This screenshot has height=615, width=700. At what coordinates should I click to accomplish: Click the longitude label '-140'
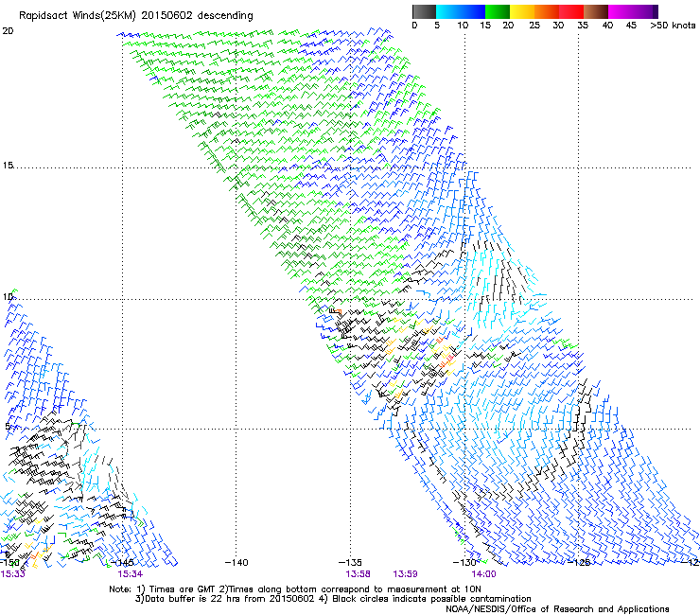coord(236,563)
